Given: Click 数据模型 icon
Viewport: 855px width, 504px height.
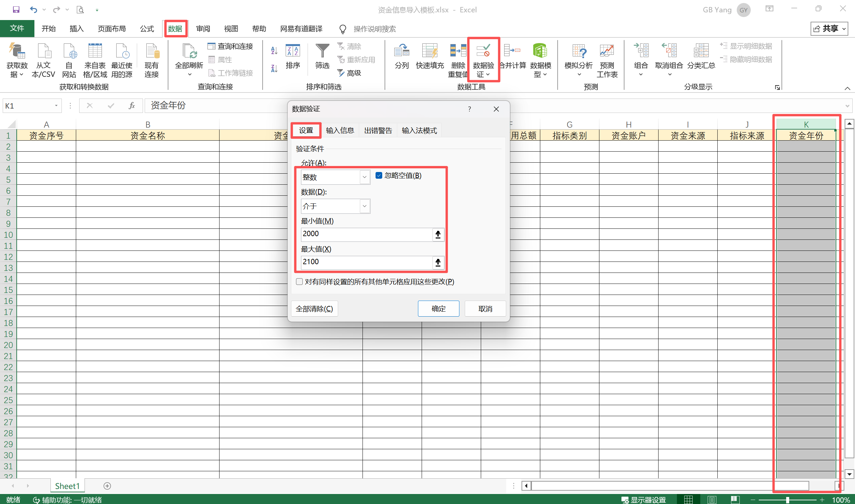Looking at the screenshot, I should click(x=540, y=60).
